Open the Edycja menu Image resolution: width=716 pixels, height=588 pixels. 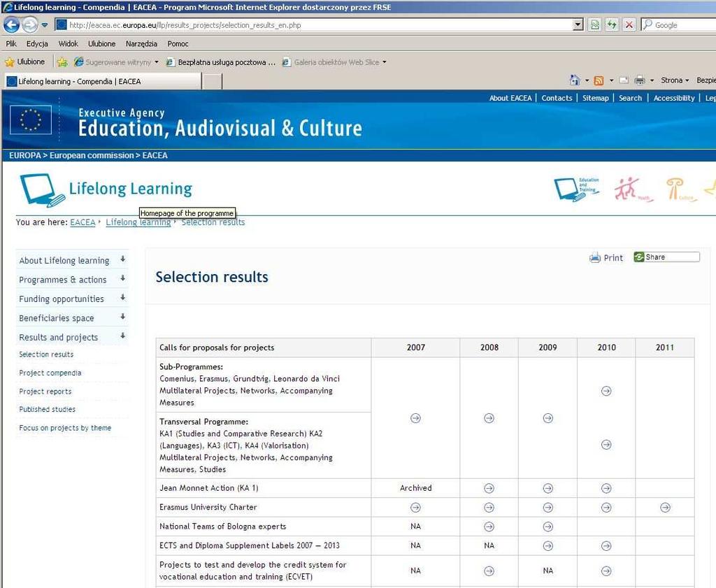37,44
